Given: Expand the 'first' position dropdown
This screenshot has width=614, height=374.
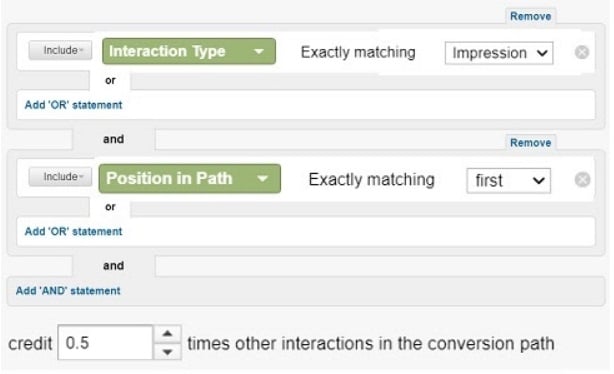Looking at the screenshot, I should click(x=509, y=181).
